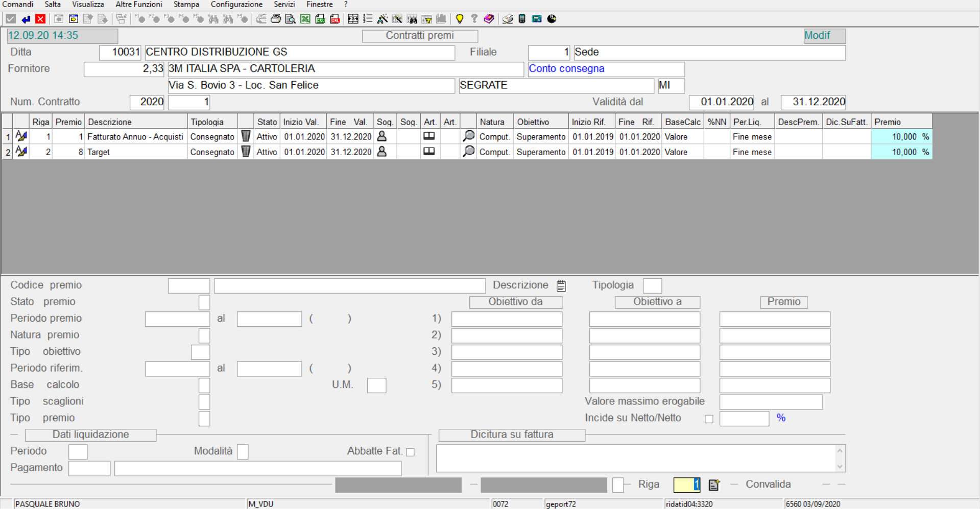Open the Altre Funzioni menu
Viewport: 980px width, 509px height.
coord(138,5)
